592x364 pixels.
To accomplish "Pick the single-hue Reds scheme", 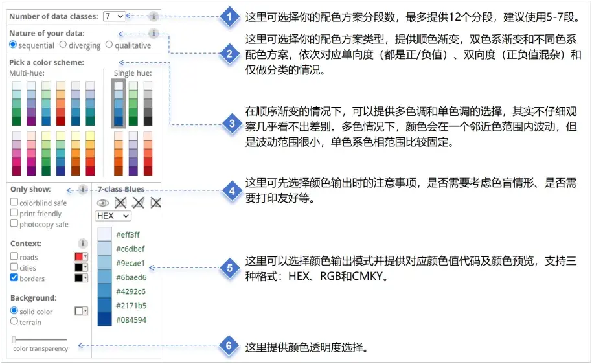I will click(x=148, y=154).
